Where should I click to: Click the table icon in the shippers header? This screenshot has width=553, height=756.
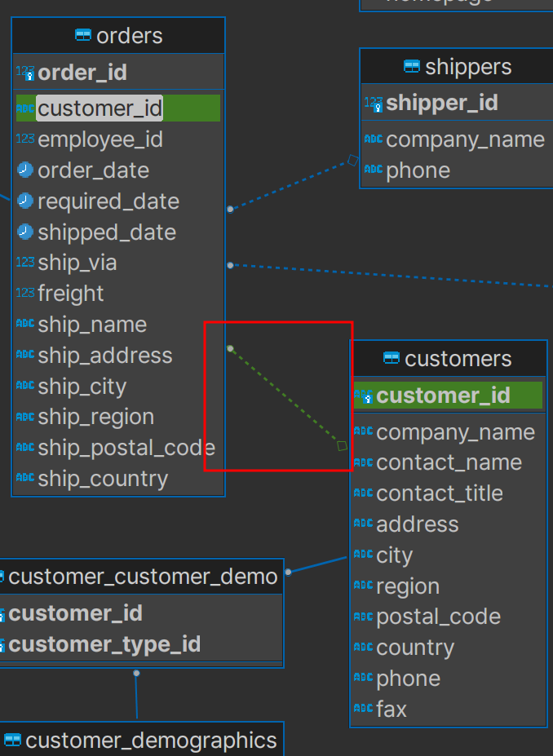coord(411,66)
